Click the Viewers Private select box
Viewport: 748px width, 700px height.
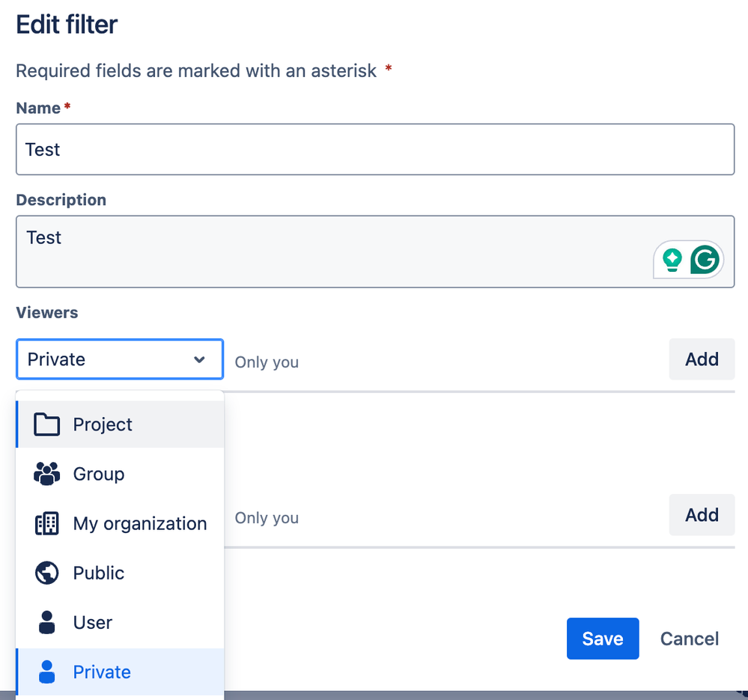pyautogui.click(x=105, y=359)
